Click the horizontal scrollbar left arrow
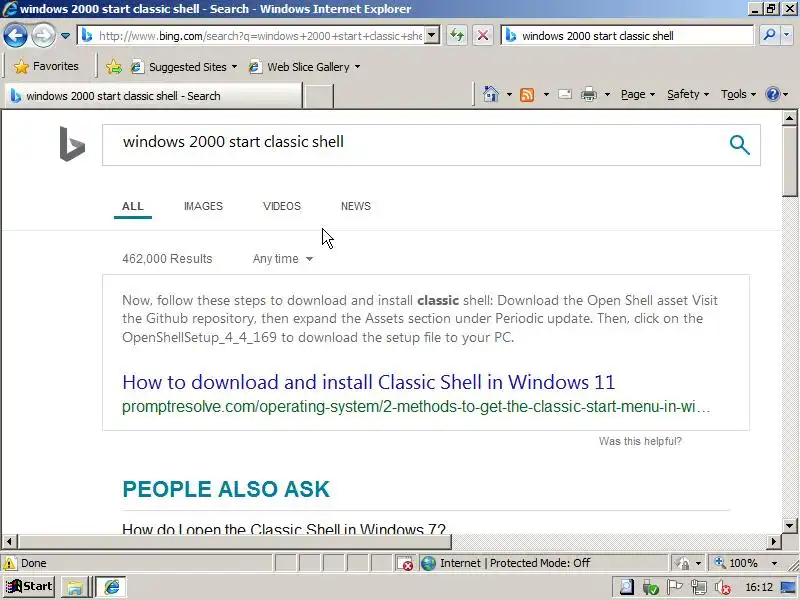 click(x=9, y=541)
